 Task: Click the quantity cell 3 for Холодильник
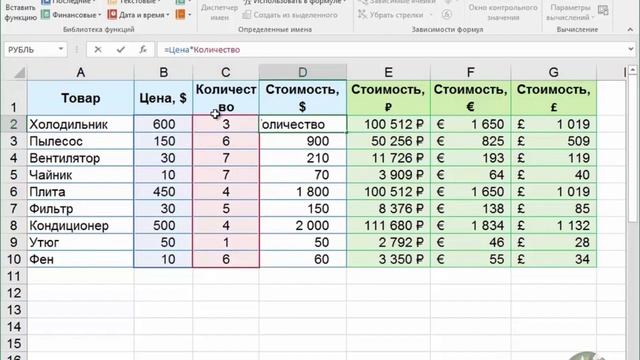(226, 124)
